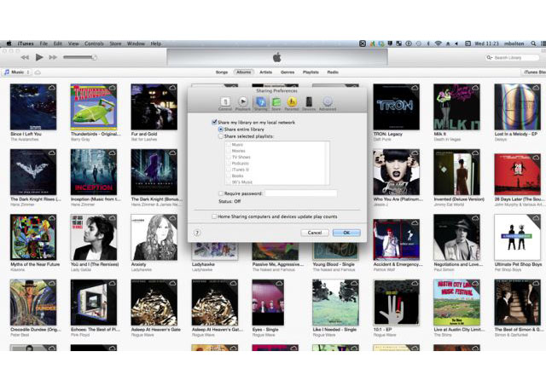The image size is (546, 392).
Task: Open the General preferences pane
Action: pos(225,104)
